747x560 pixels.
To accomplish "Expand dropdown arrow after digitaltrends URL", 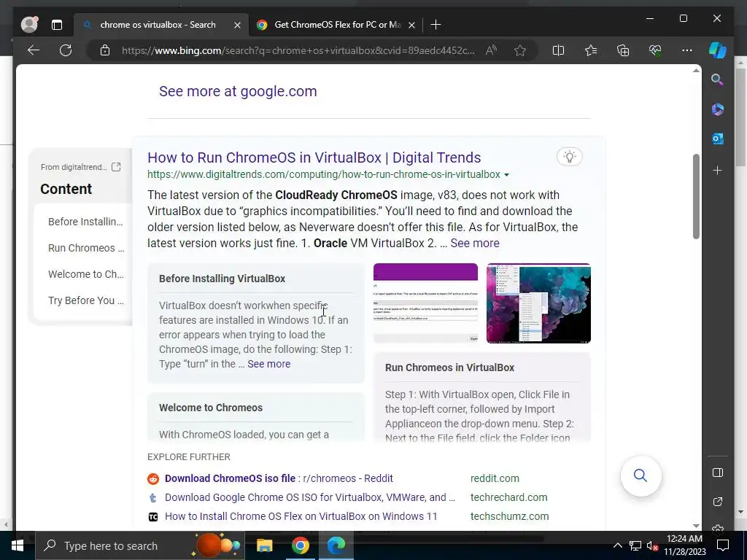I will click(x=506, y=175).
